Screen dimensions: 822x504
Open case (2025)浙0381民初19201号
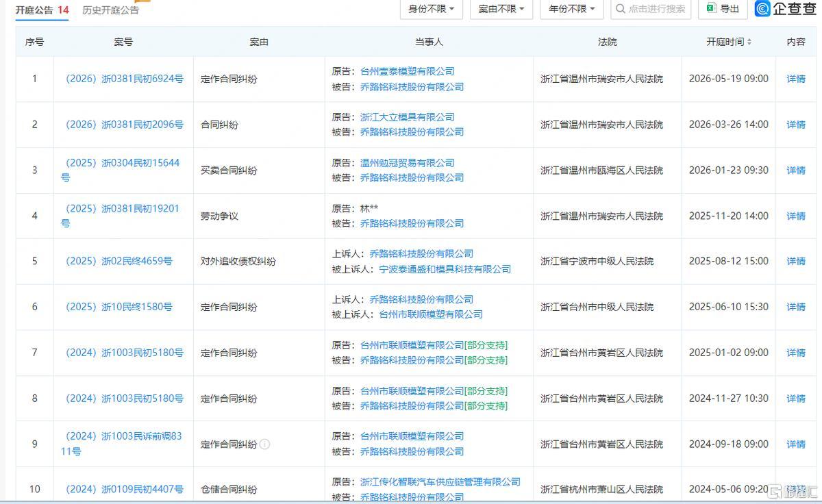pyautogui.click(x=121, y=216)
